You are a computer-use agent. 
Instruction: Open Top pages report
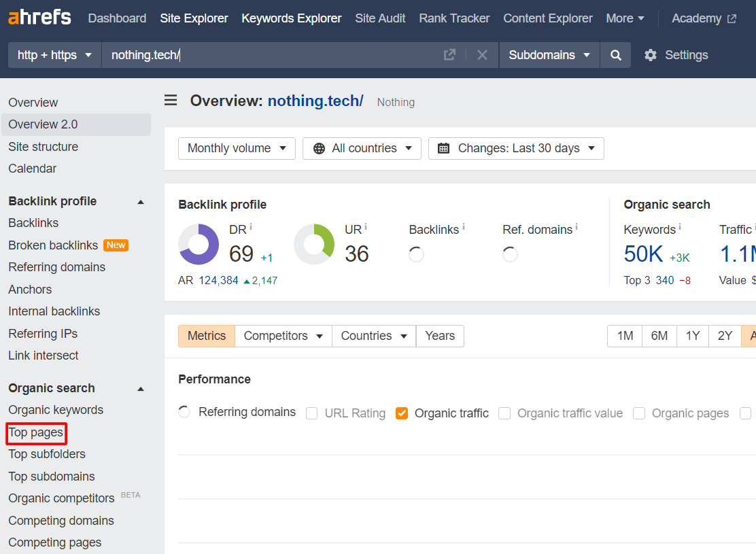point(35,432)
